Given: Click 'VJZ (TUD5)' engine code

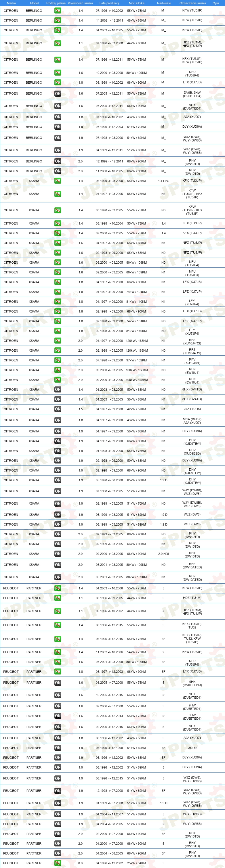Looking at the screenshot, I should click(x=192, y=409).
